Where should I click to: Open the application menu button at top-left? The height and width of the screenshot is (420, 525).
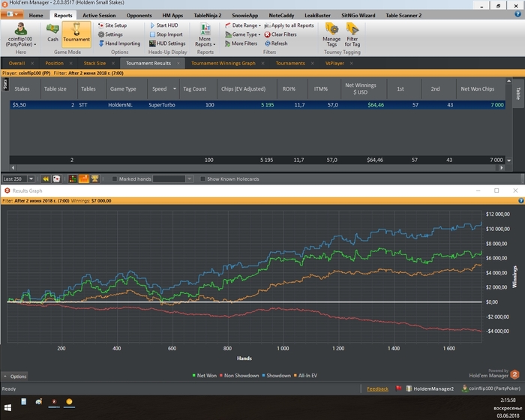coord(12,15)
